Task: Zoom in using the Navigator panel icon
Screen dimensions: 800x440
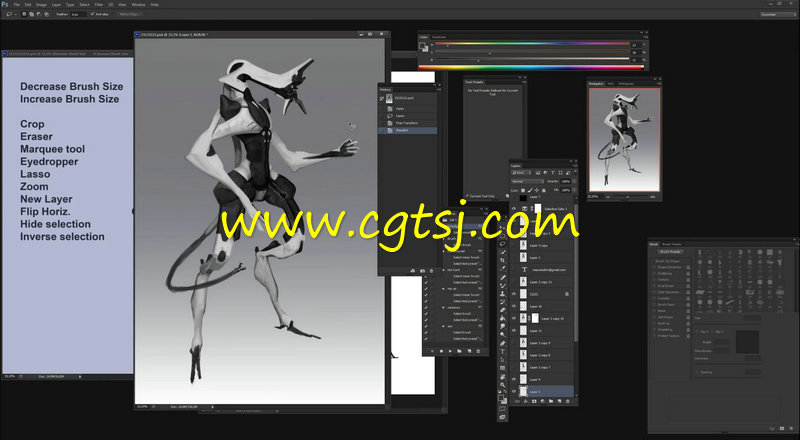Action: click(653, 196)
